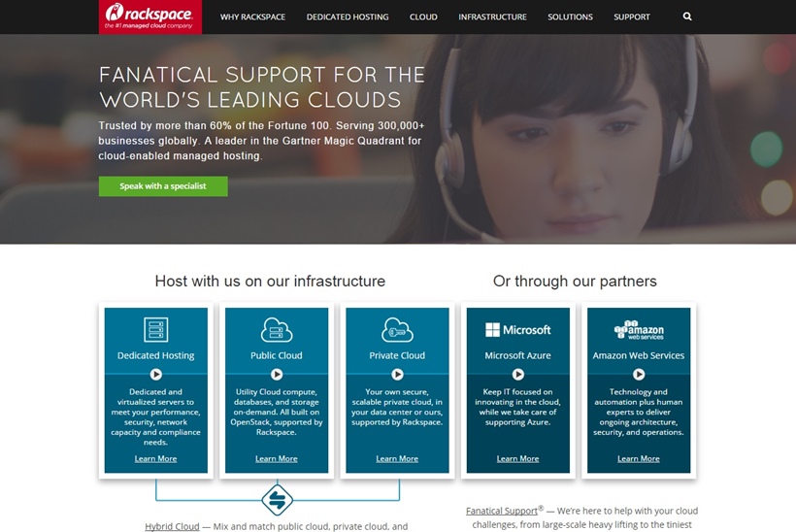Open the Why Rackspace menu

click(x=252, y=17)
